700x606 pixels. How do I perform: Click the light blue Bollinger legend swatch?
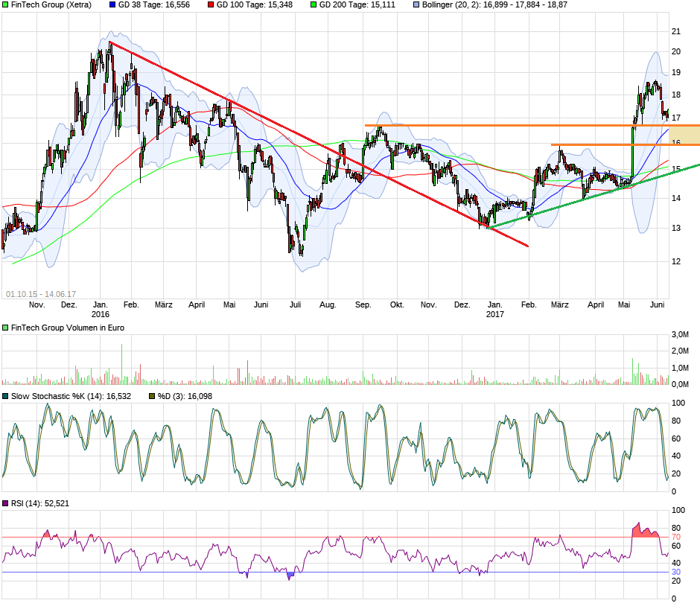[x=416, y=4]
